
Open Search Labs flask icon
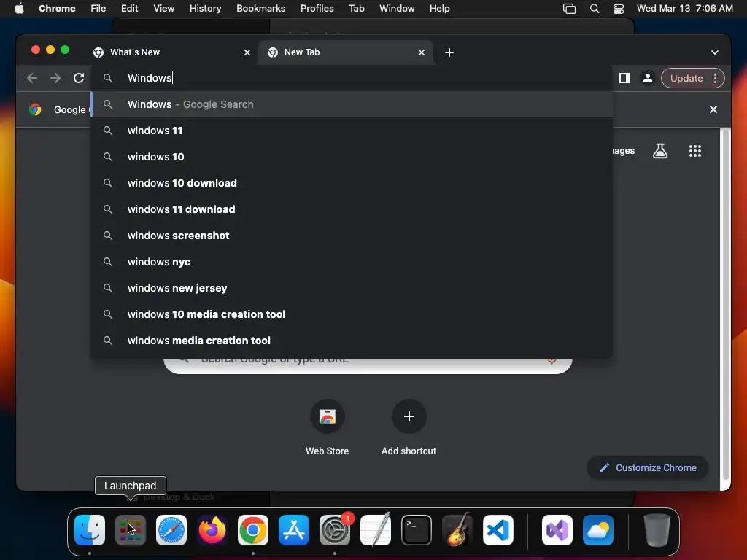point(659,151)
